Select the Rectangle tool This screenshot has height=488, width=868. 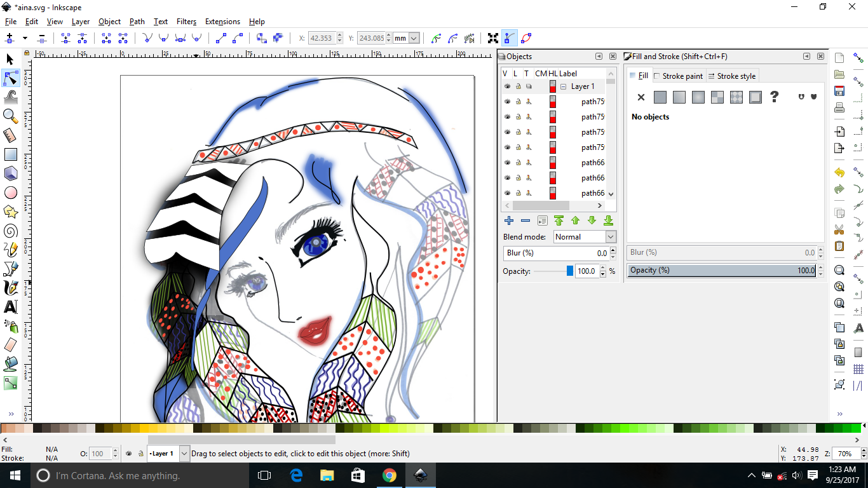pyautogui.click(x=10, y=154)
